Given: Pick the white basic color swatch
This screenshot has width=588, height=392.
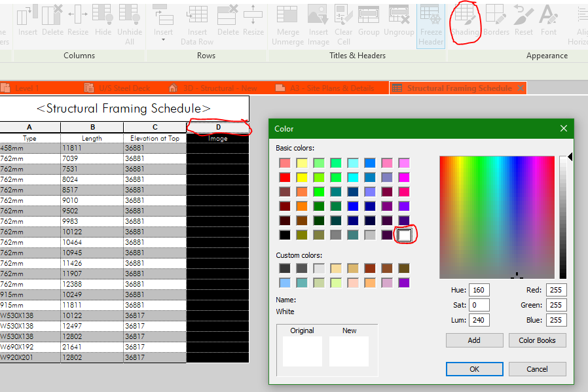Looking at the screenshot, I should coord(404,235).
